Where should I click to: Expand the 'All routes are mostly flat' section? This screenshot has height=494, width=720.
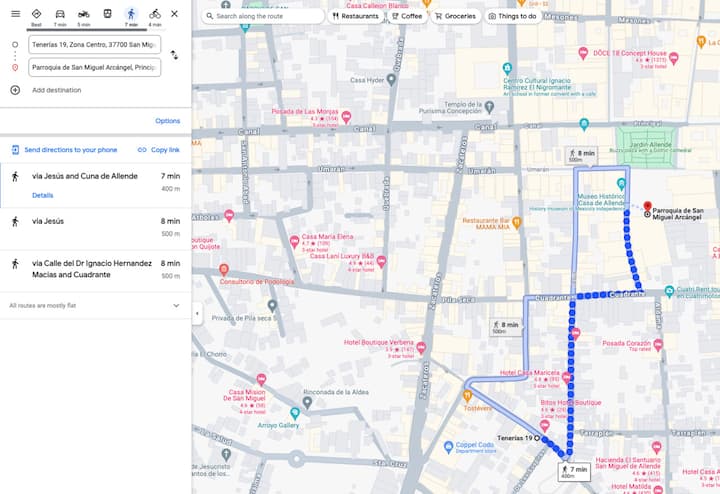click(176, 305)
